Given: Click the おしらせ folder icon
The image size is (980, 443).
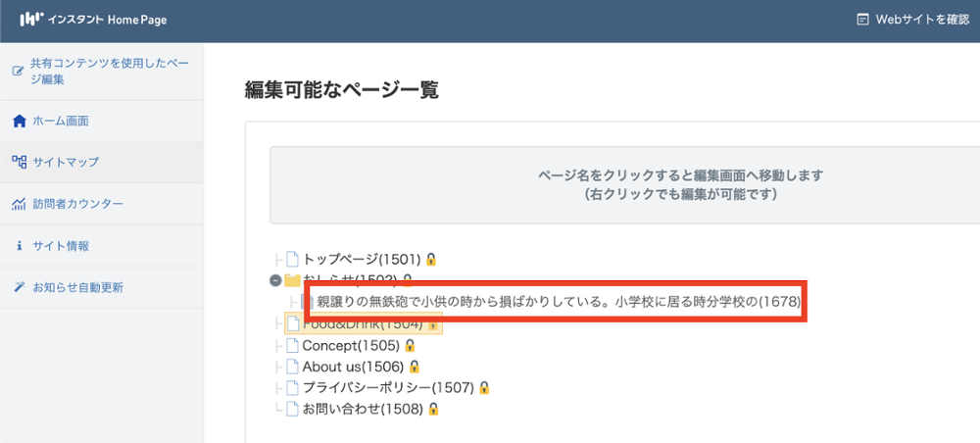Looking at the screenshot, I should (292, 281).
